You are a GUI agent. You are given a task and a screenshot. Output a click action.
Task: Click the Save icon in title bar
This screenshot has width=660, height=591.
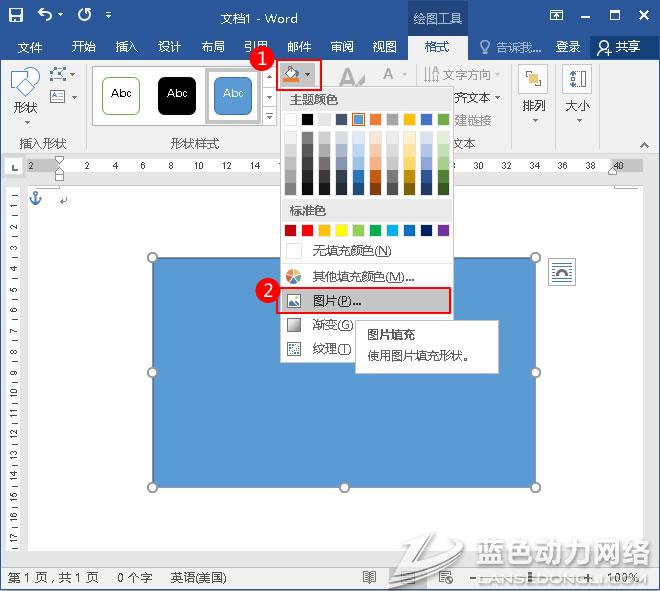pos(17,16)
